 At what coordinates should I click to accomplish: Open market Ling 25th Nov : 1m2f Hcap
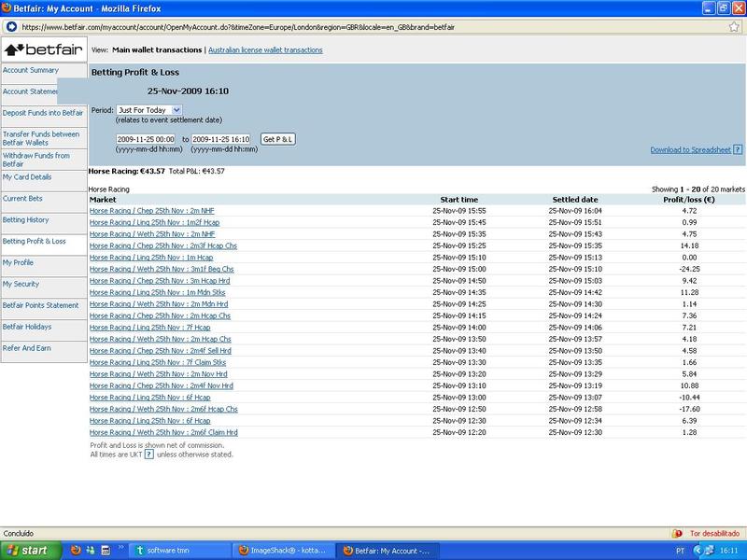(x=154, y=222)
